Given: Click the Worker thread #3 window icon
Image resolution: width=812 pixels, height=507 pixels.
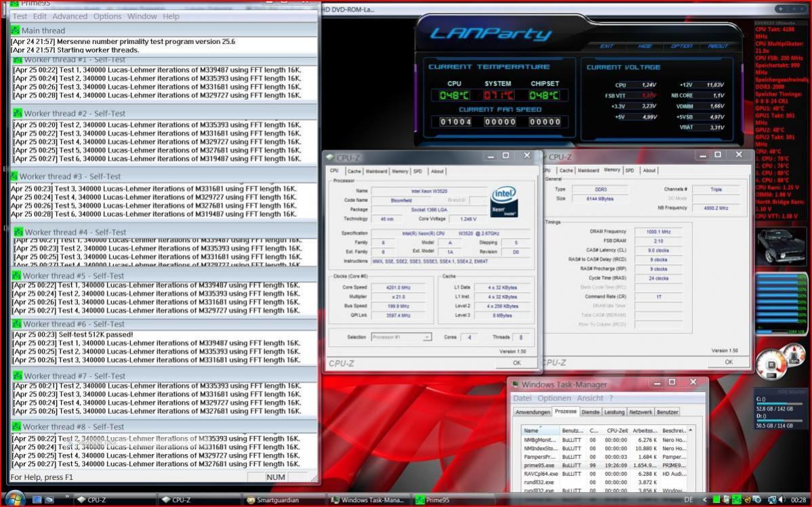Looking at the screenshot, I should tap(14, 176).
